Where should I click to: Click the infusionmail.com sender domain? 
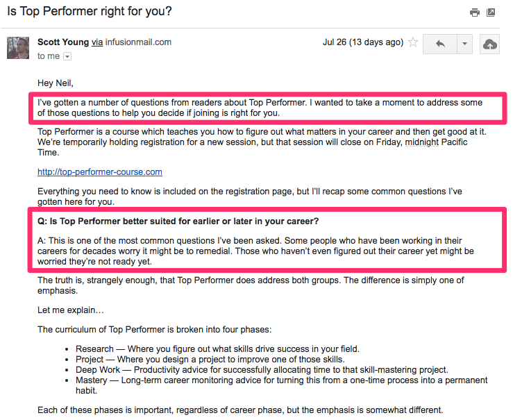[x=138, y=42]
